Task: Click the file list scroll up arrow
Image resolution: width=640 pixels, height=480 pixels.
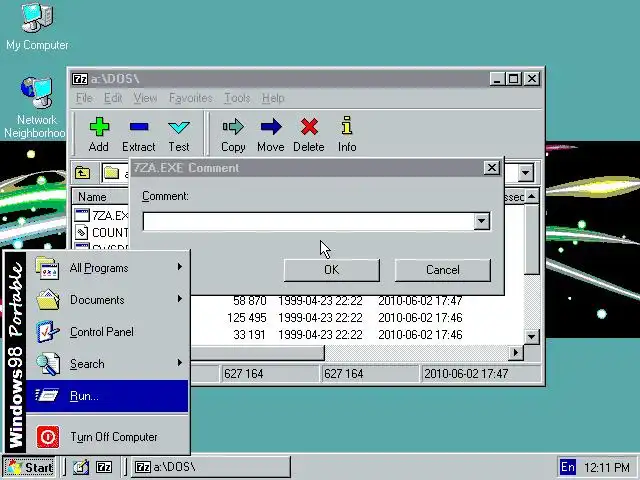Action: coord(531,197)
